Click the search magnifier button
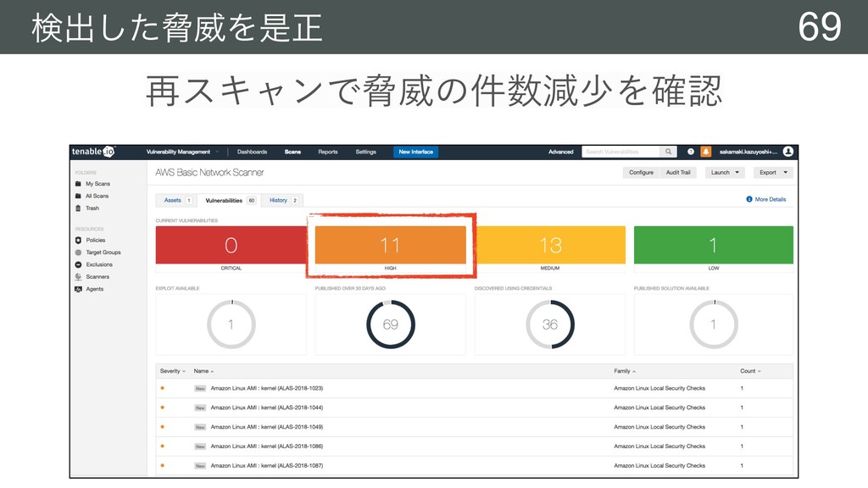868x488 pixels. click(668, 152)
